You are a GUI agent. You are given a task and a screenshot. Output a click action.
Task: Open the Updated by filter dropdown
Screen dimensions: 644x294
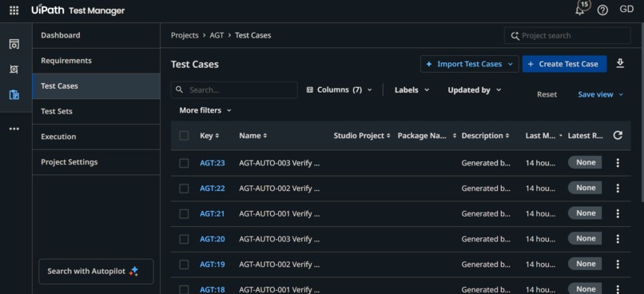point(475,89)
